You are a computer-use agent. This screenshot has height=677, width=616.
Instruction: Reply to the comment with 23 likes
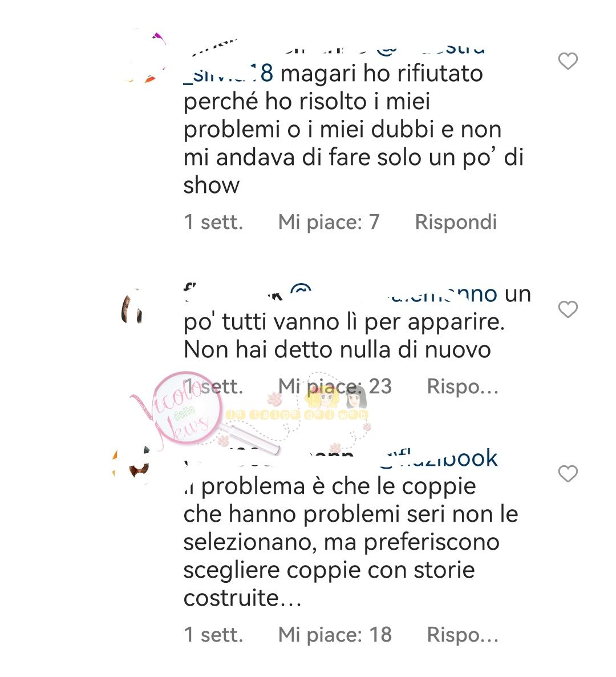point(463,386)
